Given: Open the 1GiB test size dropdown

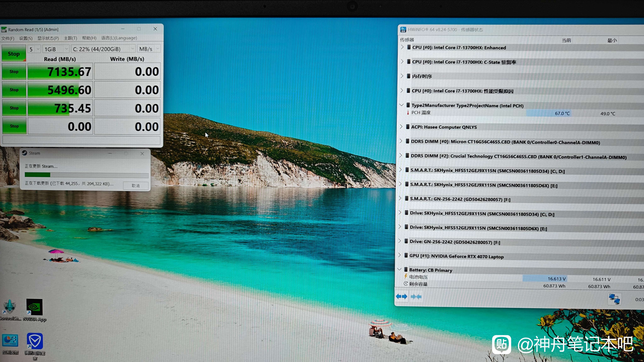Looking at the screenshot, I should (56, 49).
